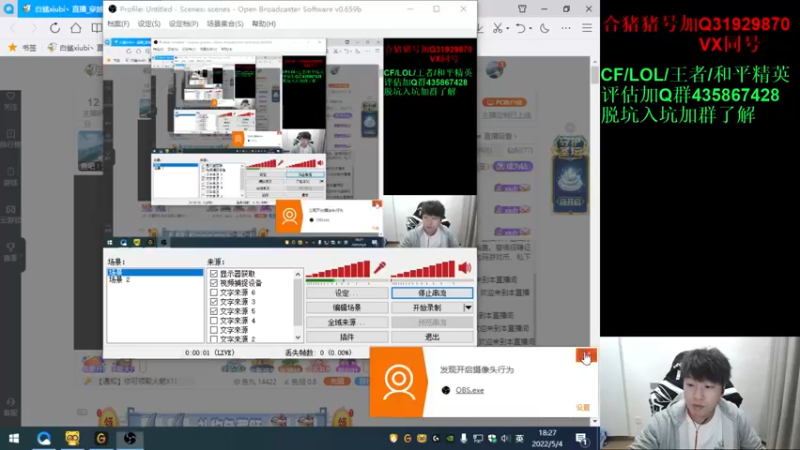Enable the 文字来源 2 source
Image resolution: width=800 pixels, height=450 pixels.
pos(214,339)
